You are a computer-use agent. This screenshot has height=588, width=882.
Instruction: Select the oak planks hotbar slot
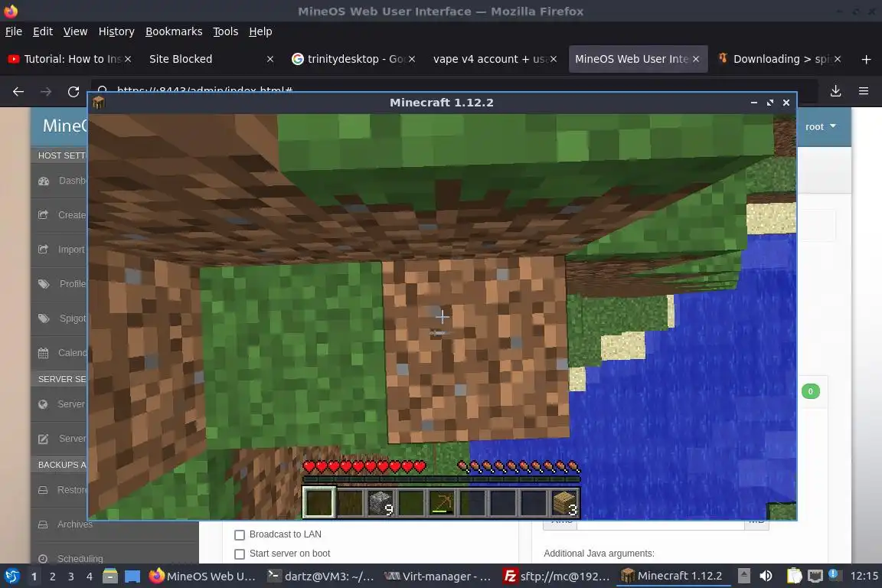click(x=564, y=502)
